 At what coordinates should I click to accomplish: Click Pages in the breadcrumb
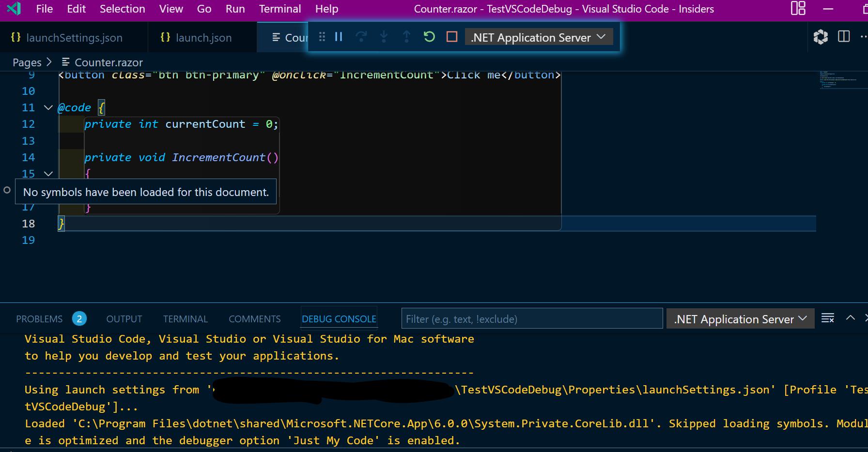point(27,62)
